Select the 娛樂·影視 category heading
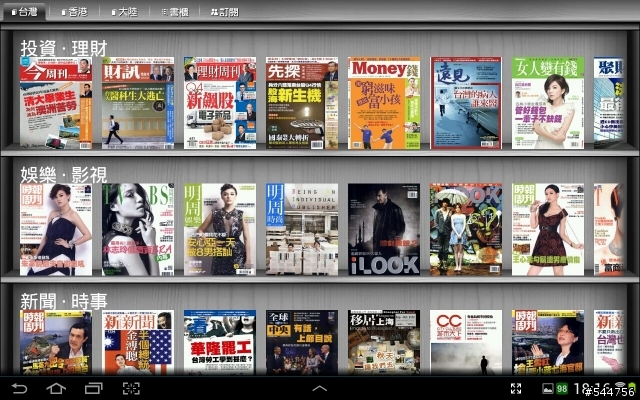Image resolution: width=640 pixels, height=400 pixels. point(64,175)
